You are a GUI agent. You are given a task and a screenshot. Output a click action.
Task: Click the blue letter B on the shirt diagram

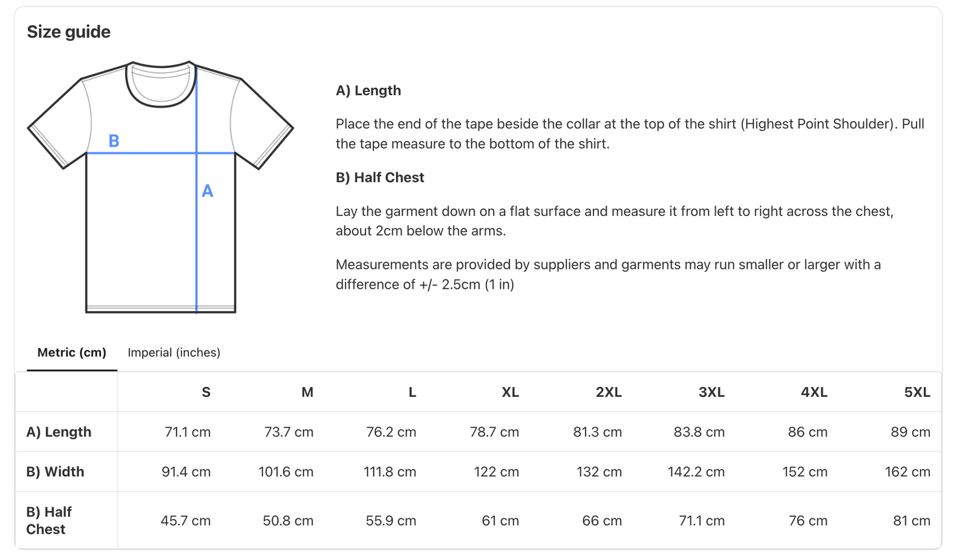click(114, 141)
